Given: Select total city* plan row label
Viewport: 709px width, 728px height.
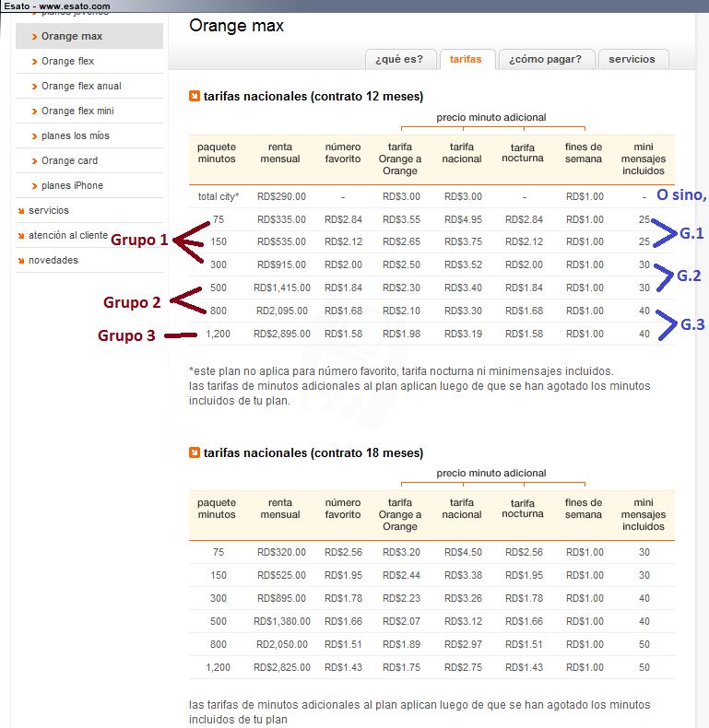Looking at the screenshot, I should 219,196.
